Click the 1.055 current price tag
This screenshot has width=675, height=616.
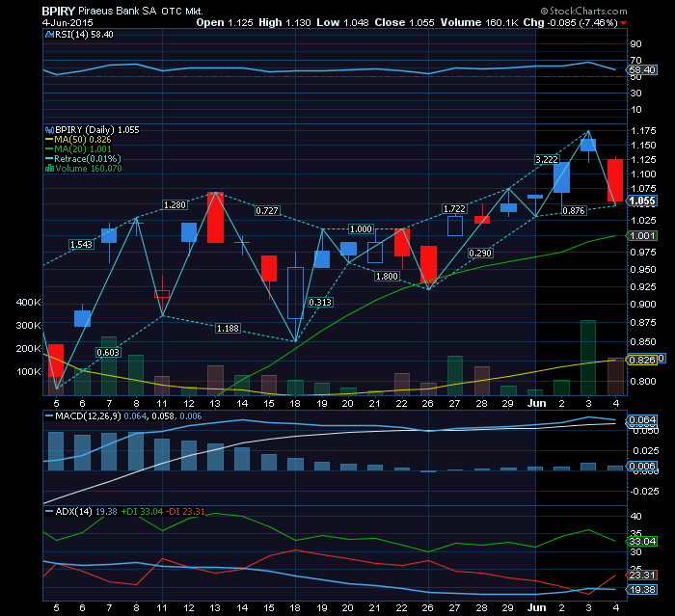pyautogui.click(x=642, y=201)
